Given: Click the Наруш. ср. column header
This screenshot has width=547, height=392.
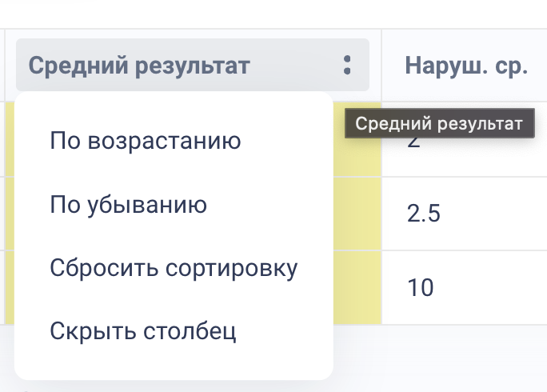Looking at the screenshot, I should [466, 66].
